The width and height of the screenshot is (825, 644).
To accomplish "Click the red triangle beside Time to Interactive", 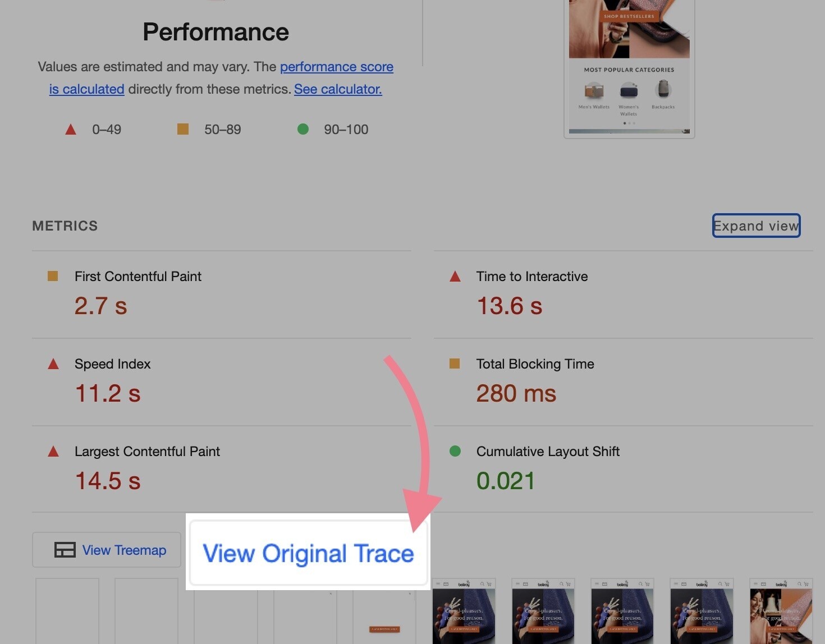I will pos(455,276).
